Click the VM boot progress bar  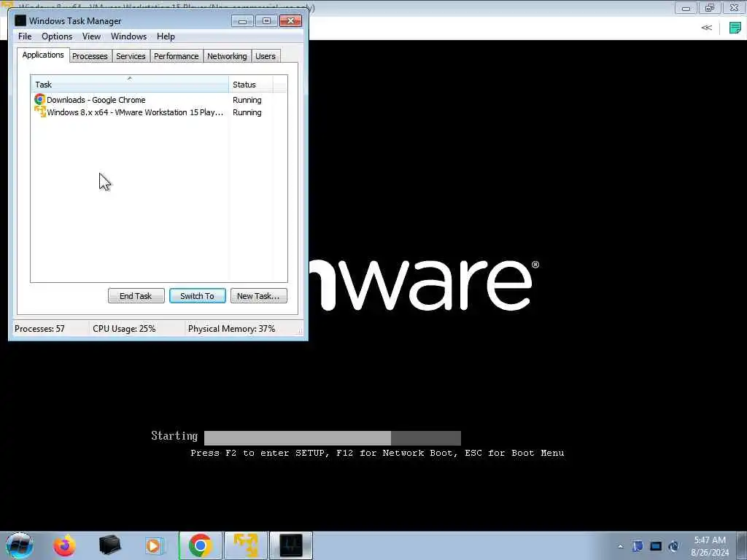(333, 437)
